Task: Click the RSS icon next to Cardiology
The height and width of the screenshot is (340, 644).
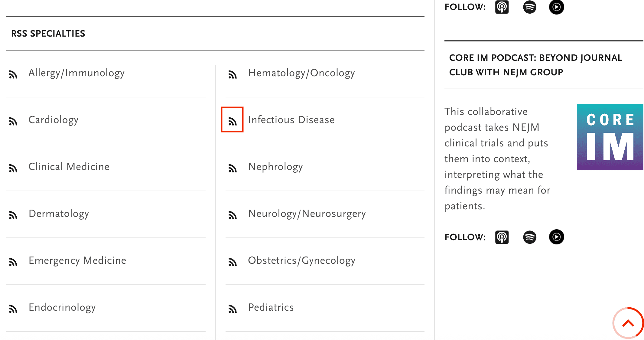Action: pos(13,121)
